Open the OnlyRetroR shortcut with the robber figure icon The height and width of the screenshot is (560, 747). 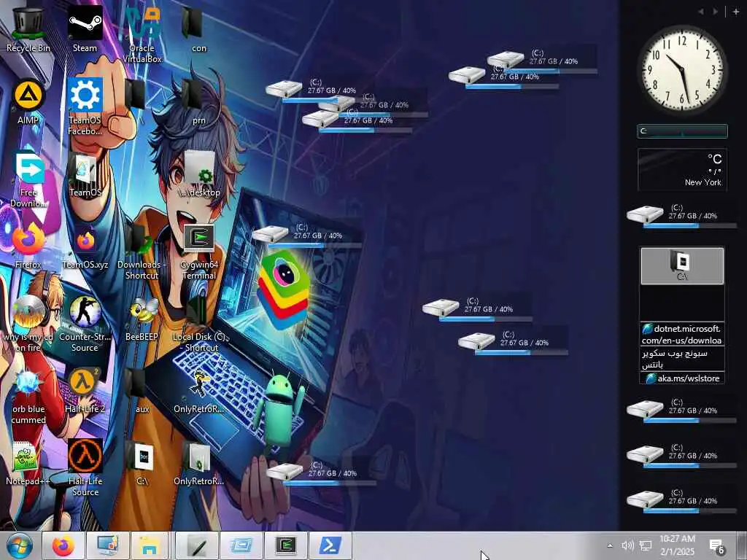tap(198, 391)
